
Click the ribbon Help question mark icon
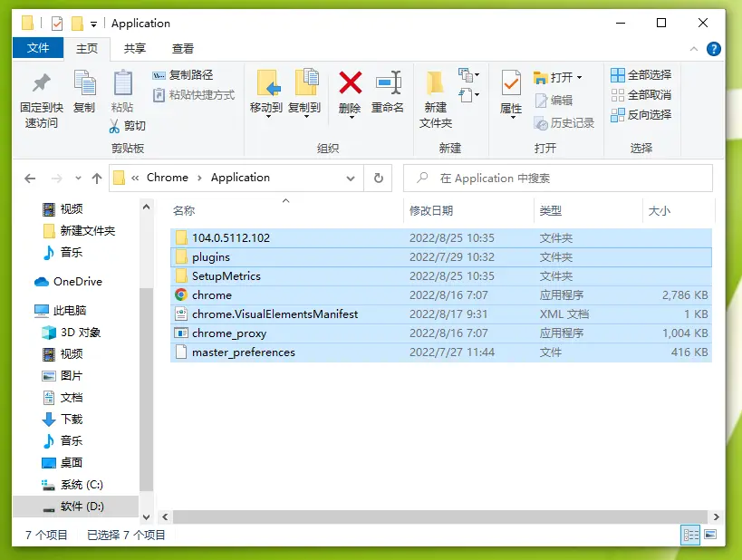(715, 49)
